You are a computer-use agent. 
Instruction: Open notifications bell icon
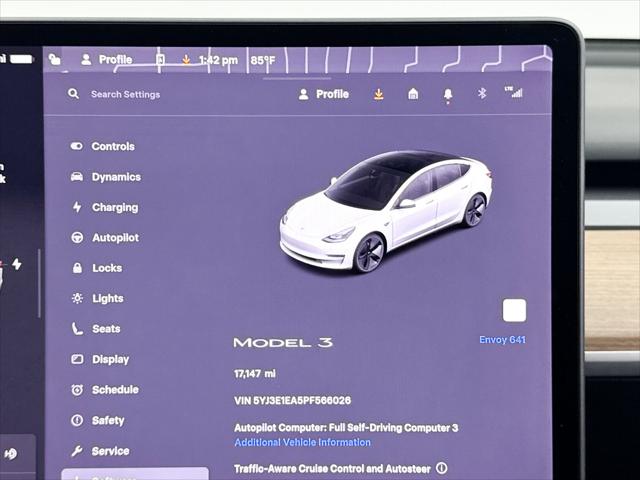coord(448,95)
